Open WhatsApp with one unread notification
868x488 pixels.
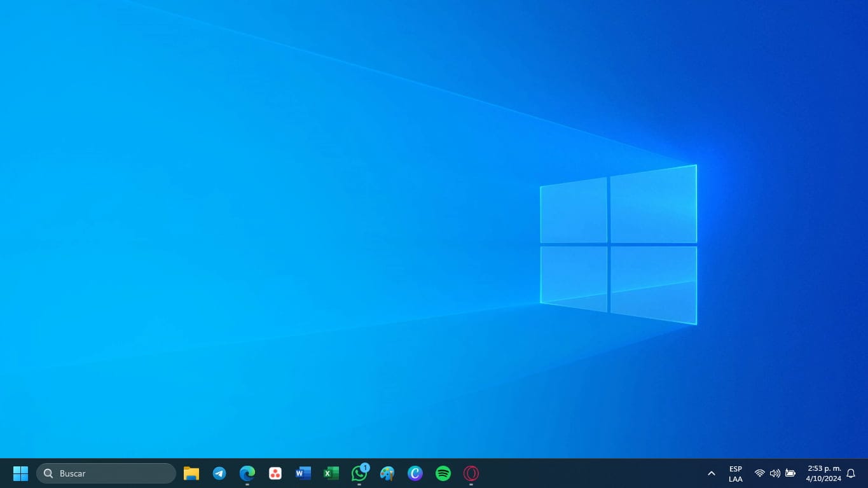360,473
